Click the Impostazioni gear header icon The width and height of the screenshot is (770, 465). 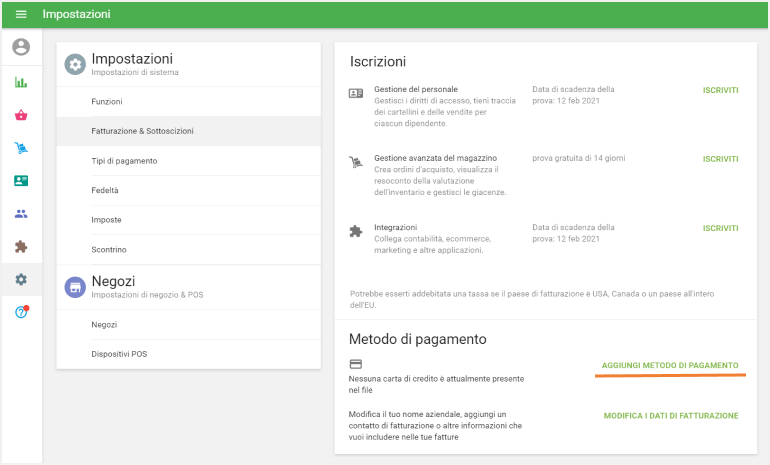pyautogui.click(x=75, y=64)
